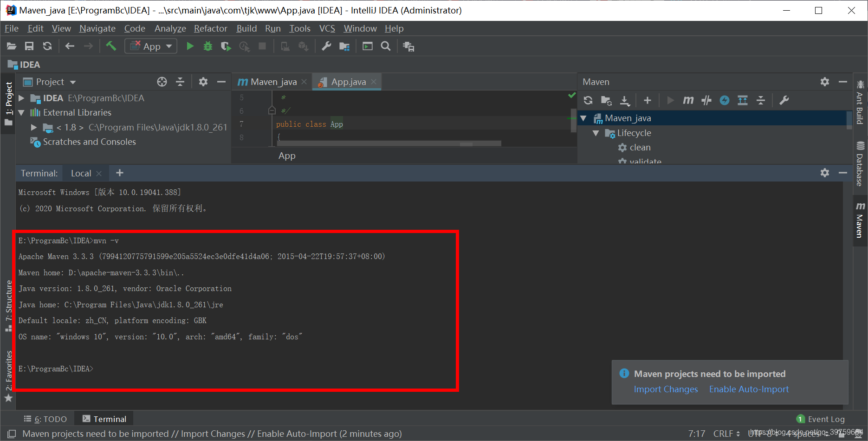Toggle Skip Tests mode lightning icon
868x441 pixels.
click(x=725, y=100)
